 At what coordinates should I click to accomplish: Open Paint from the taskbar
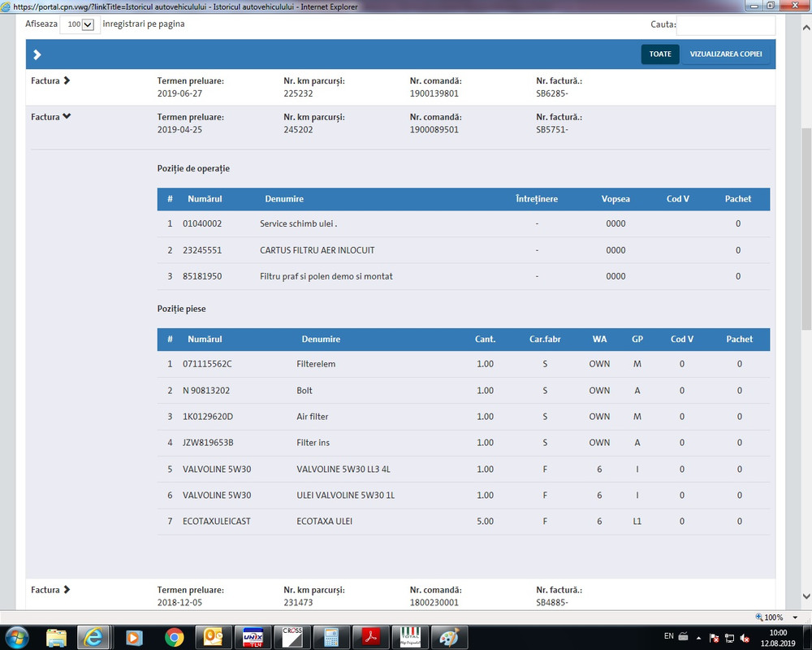click(x=449, y=637)
